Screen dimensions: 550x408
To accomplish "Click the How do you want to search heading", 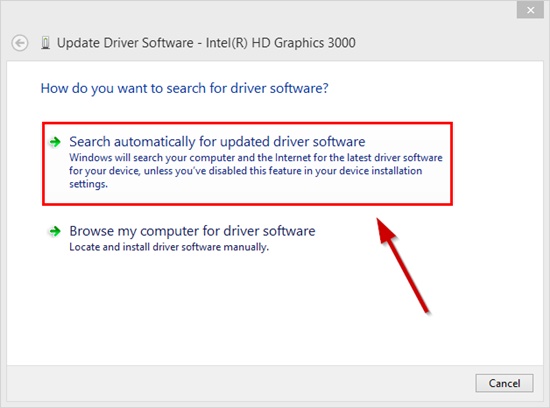I will (185, 88).
